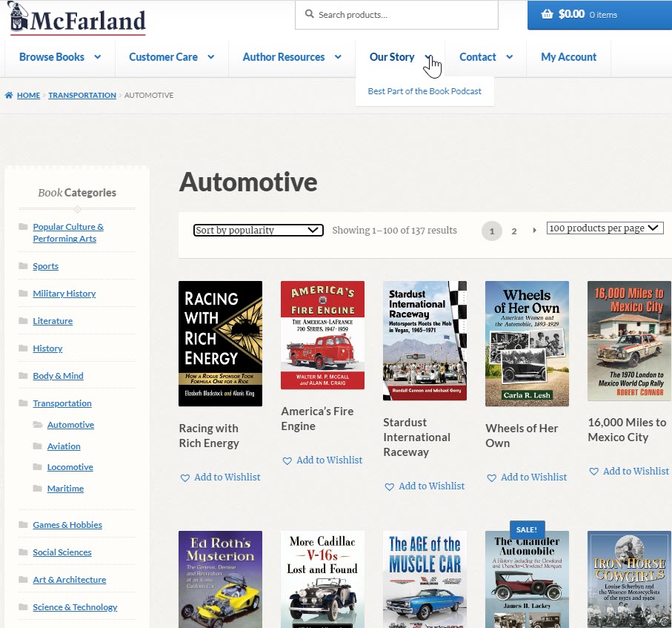Image resolution: width=672 pixels, height=628 pixels.
Task: Click the folder icon beside Military History
Action: pos(24,294)
